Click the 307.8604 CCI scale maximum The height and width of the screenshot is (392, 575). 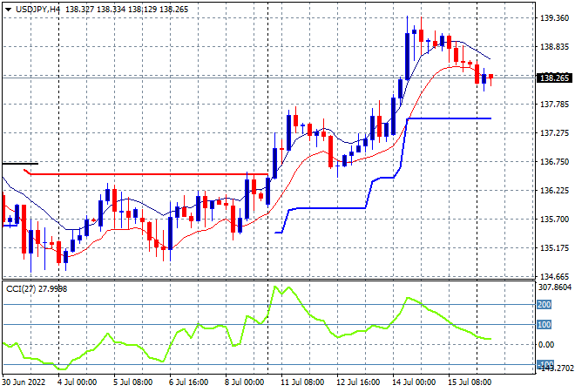[x=555, y=287]
